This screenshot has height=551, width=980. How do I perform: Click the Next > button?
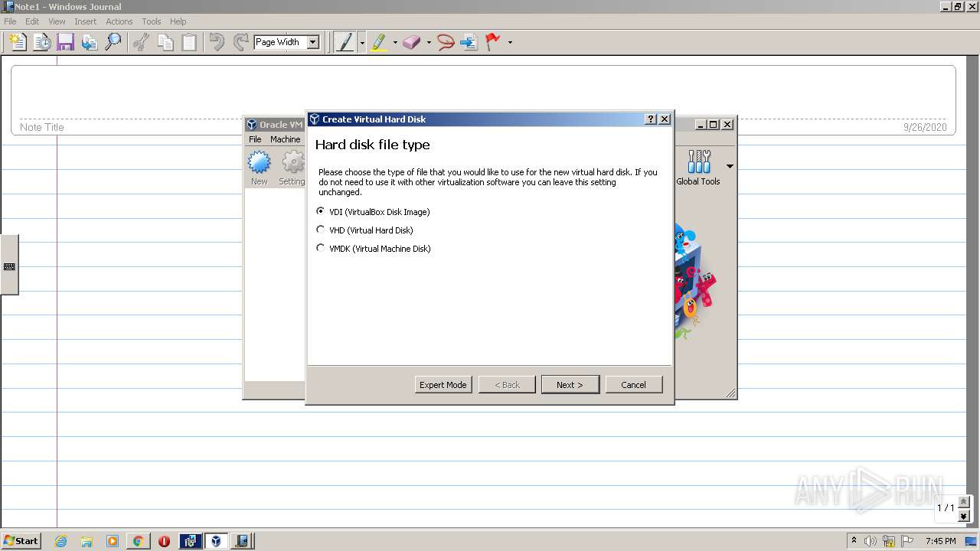point(570,385)
